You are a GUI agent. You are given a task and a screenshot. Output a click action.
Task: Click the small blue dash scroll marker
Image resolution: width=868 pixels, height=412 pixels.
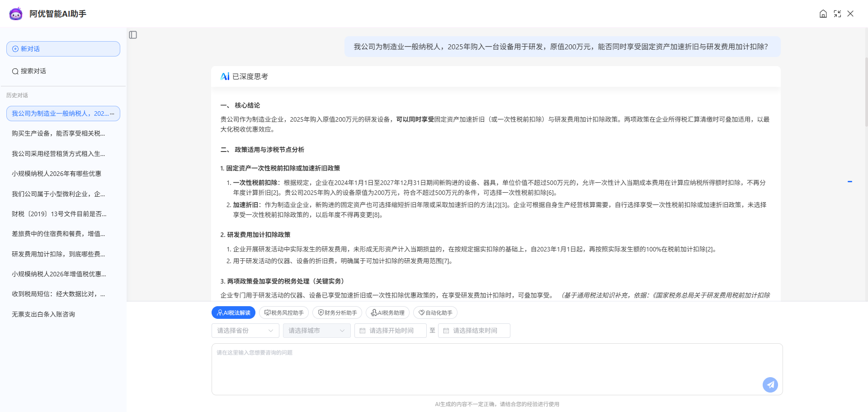click(x=850, y=181)
